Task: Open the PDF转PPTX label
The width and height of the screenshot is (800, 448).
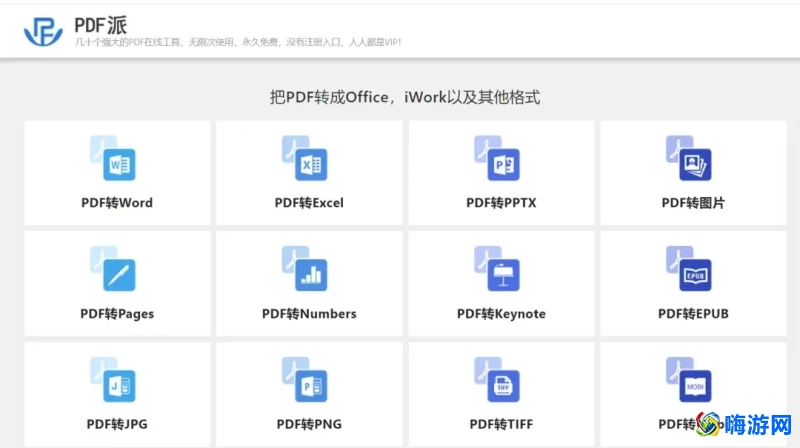Action: coord(501,203)
